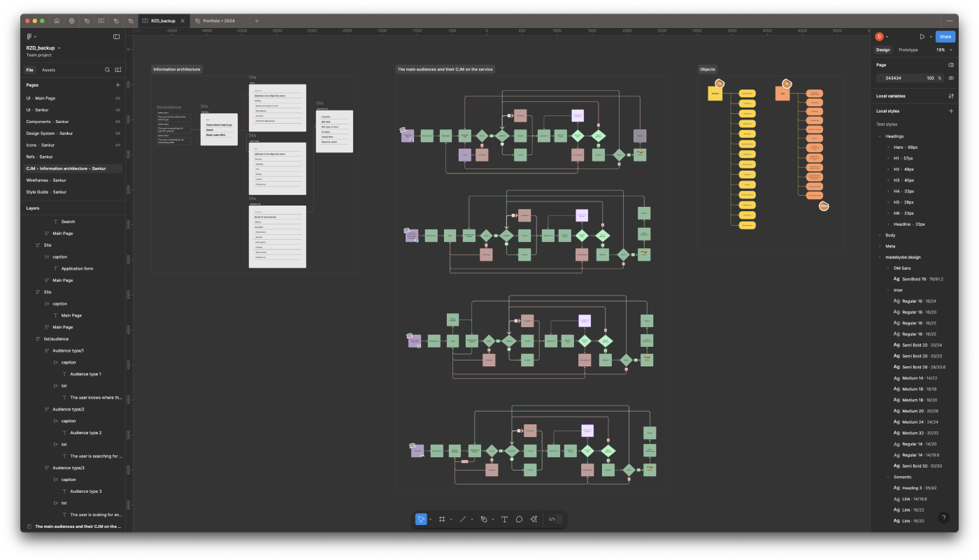This screenshot has width=979, height=560.
Task: Select the Move tool
Action: pyautogui.click(x=421, y=519)
